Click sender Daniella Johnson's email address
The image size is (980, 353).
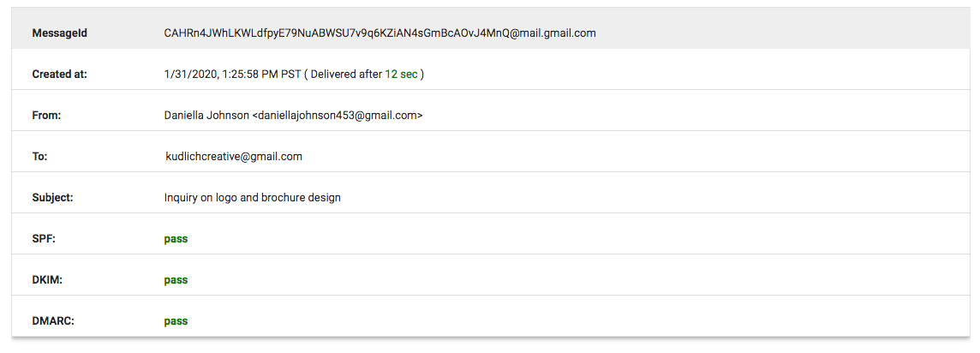(338, 116)
